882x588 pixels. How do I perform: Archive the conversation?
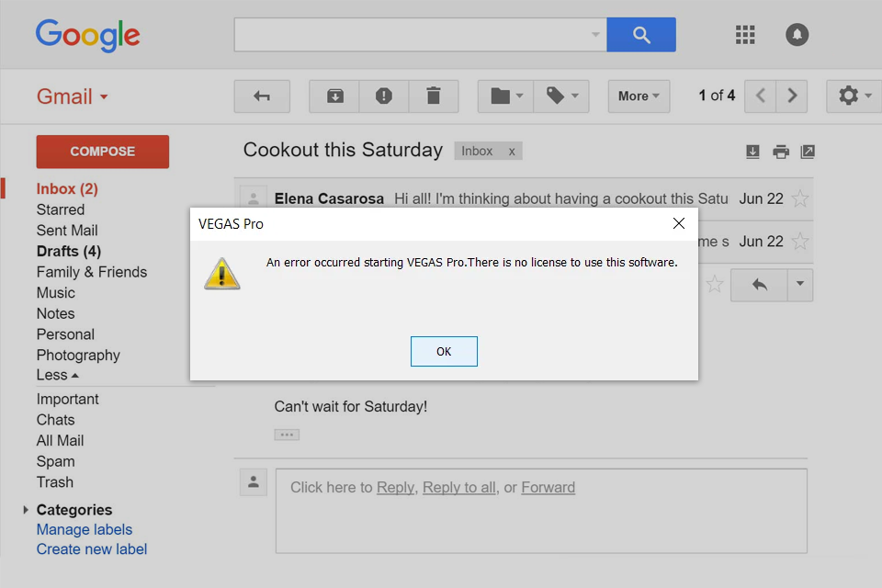tap(334, 96)
